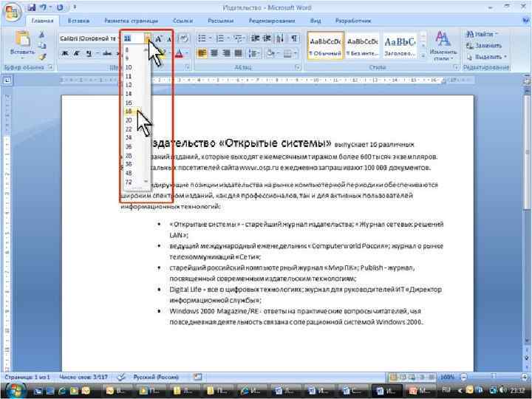532x399 pixels.
Task: Open the Разработчик (Developer) tab
Action: [353, 21]
